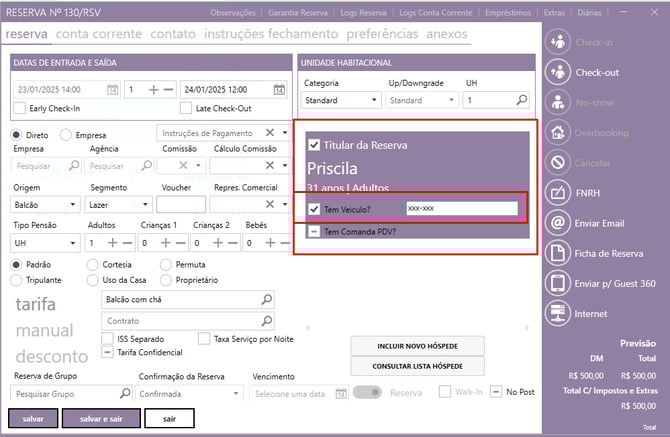Click the UH search magnifier icon
This screenshot has width=670, height=437.
[521, 100]
